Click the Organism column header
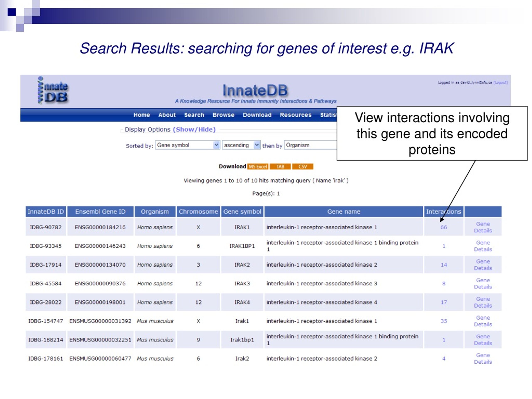This screenshot has height=399, width=532. tap(155, 212)
